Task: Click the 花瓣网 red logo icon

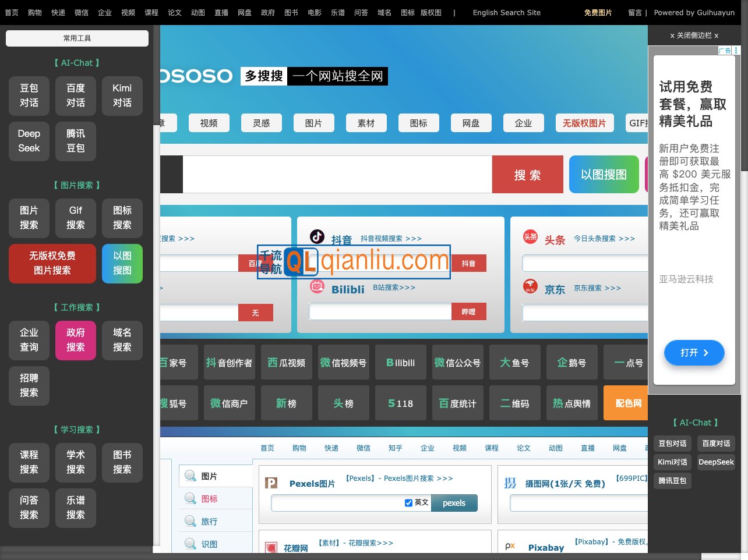Action: [x=271, y=548]
